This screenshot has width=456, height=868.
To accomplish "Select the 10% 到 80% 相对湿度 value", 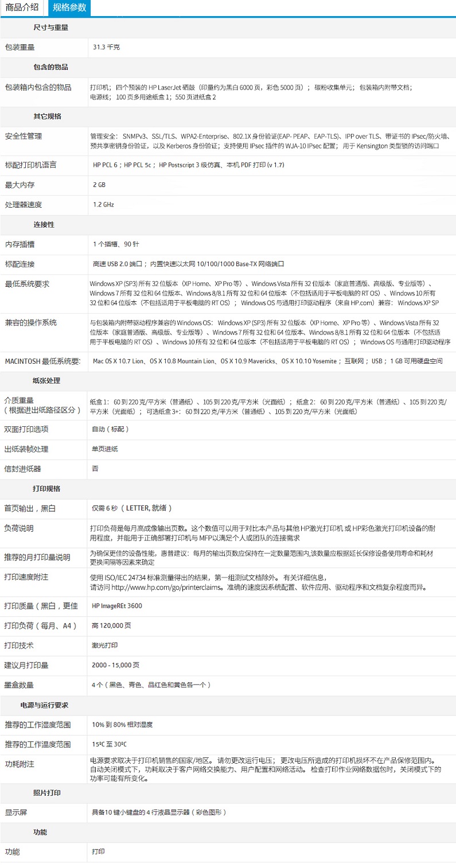I will (122, 725).
